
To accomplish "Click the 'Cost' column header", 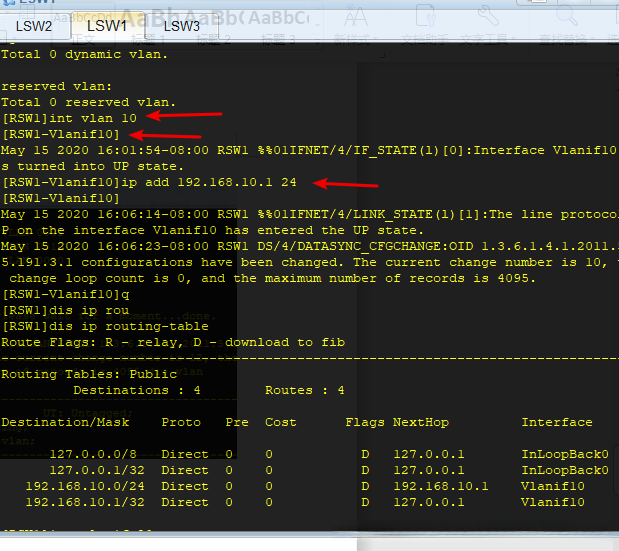I will 281,422.
